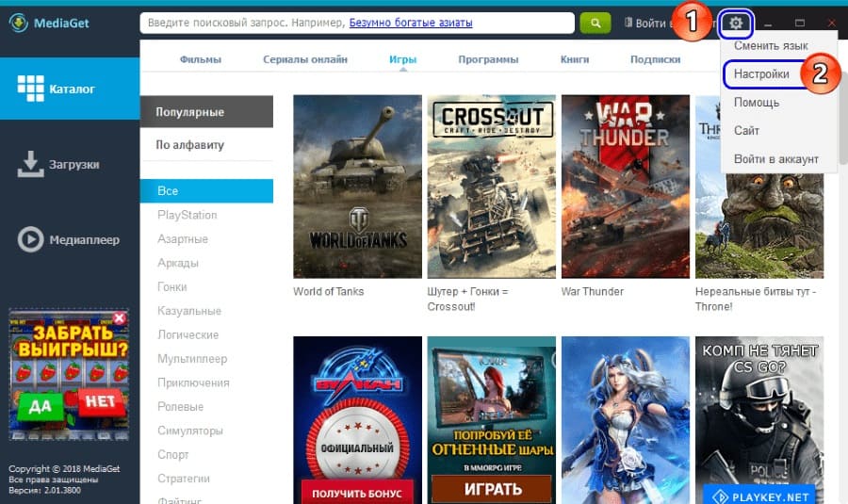Select the Симуляторы genre filter

[189, 431]
